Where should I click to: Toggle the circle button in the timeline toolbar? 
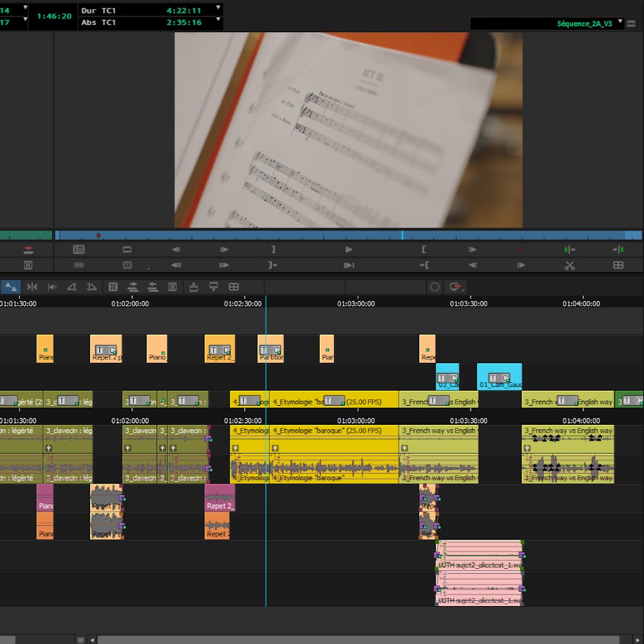[434, 287]
